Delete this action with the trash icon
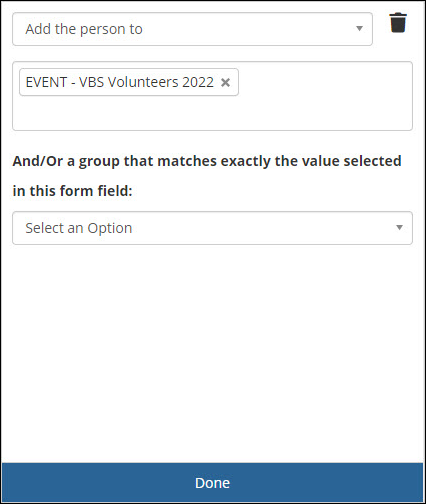The image size is (426, 504). [398, 23]
